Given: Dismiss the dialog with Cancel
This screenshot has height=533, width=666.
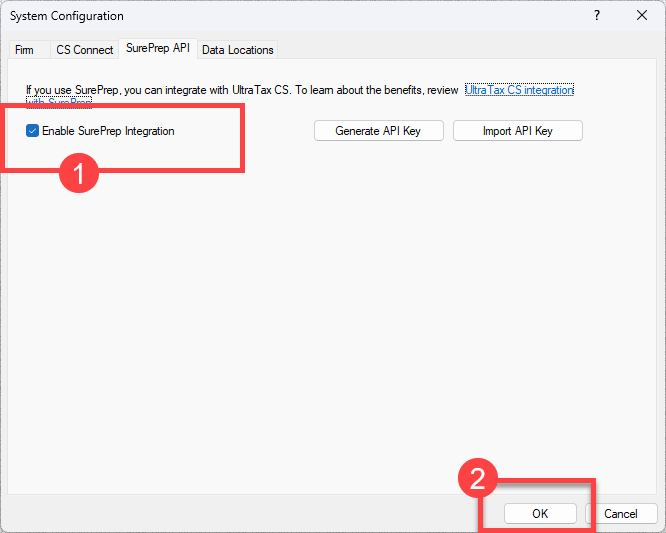Looking at the screenshot, I should (621, 514).
